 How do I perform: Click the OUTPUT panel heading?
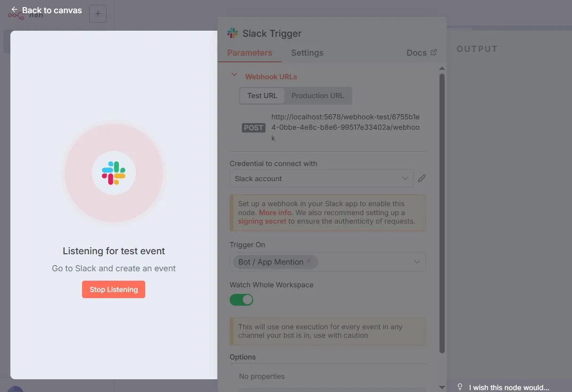477,49
